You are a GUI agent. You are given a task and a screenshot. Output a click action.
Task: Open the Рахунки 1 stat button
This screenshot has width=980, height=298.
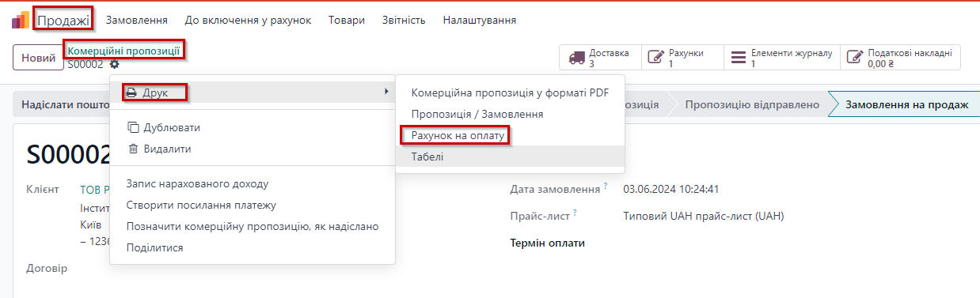682,58
